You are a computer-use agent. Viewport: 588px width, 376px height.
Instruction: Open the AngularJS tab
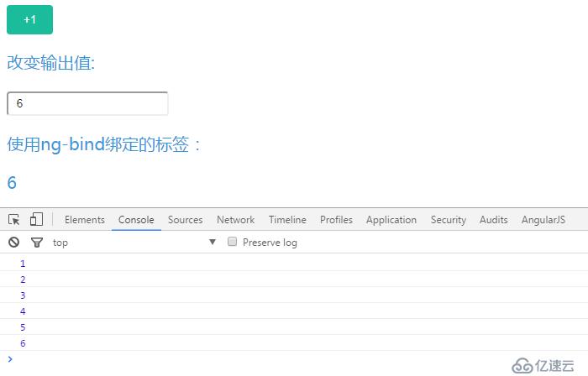click(543, 220)
